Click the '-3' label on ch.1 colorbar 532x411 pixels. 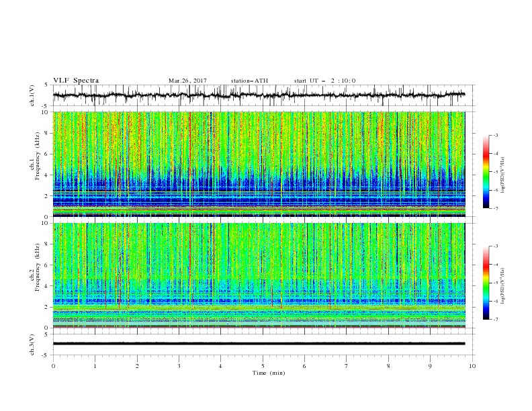(495, 135)
